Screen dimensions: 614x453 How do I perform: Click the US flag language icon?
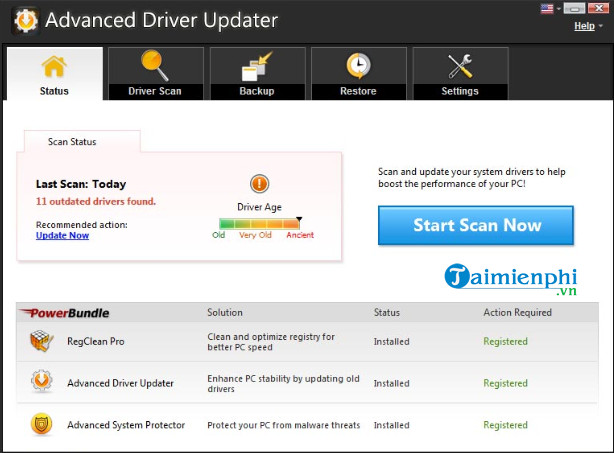point(547,9)
